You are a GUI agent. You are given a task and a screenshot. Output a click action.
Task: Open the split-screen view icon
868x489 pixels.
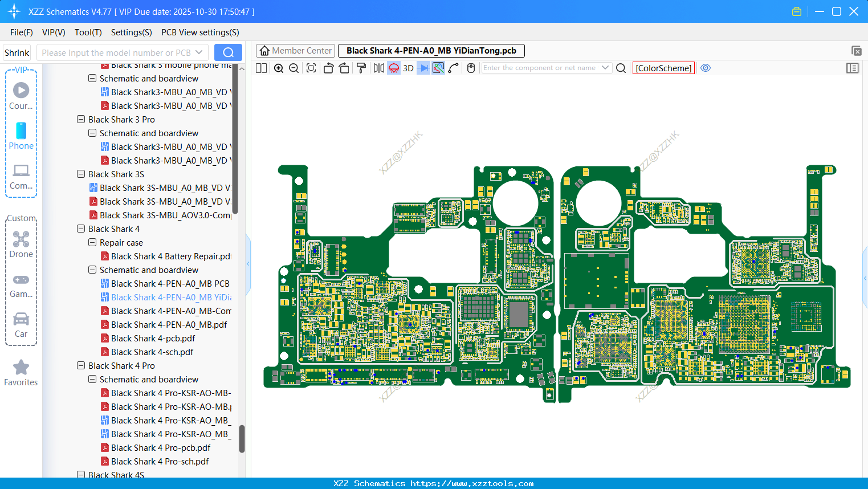[260, 68]
